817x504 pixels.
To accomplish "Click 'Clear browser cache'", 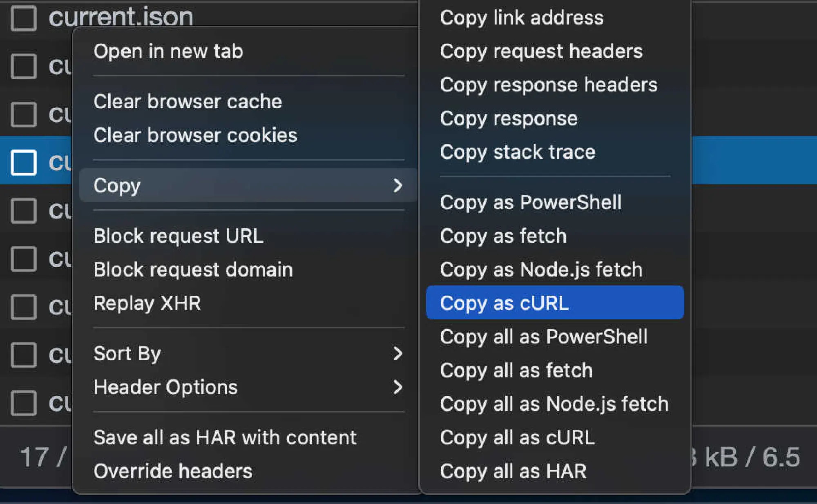I will point(188,101).
